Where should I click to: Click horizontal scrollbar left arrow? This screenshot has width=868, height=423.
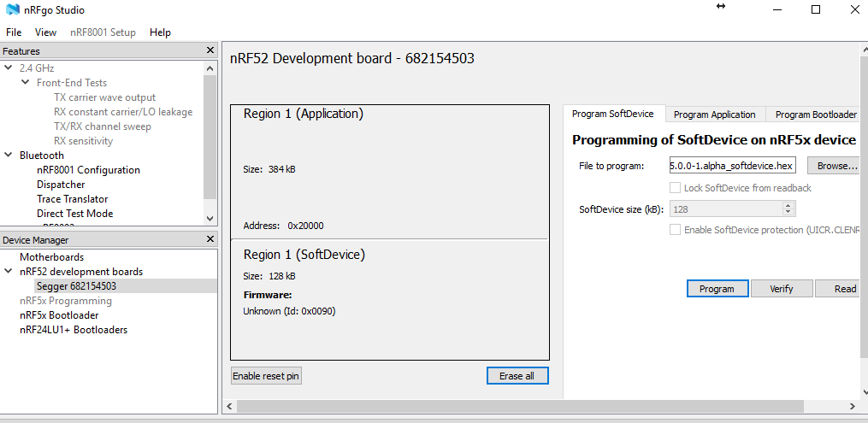(230, 407)
